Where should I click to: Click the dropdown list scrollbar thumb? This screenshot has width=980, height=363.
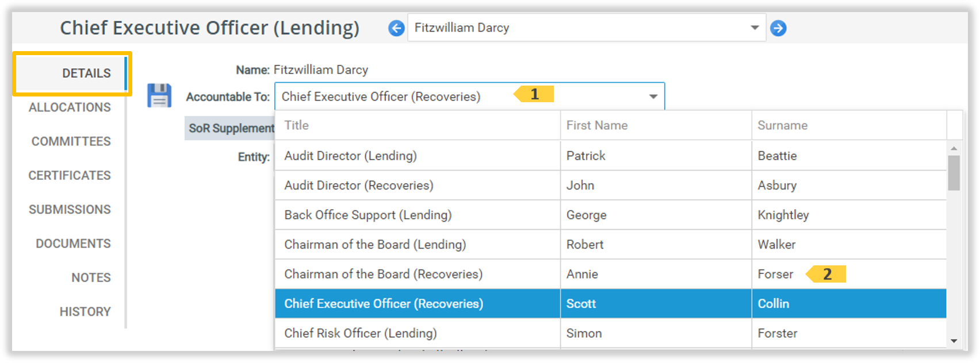(954, 172)
